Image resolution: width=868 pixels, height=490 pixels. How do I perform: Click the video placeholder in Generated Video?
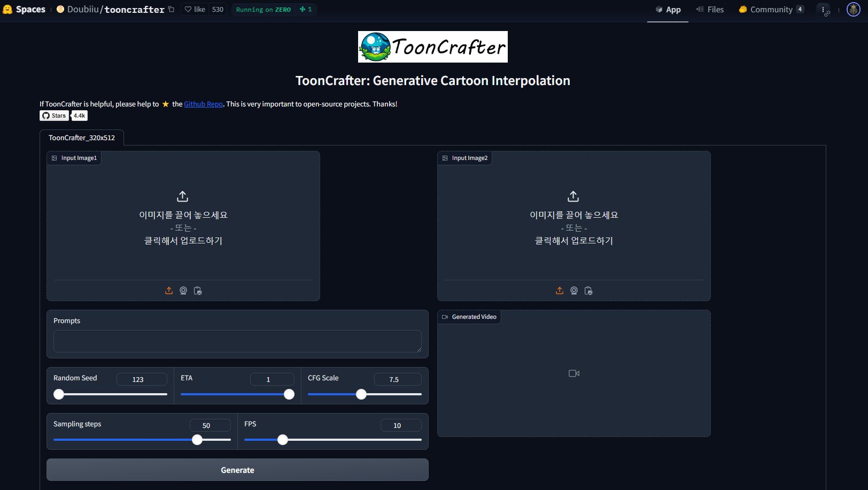pos(574,373)
